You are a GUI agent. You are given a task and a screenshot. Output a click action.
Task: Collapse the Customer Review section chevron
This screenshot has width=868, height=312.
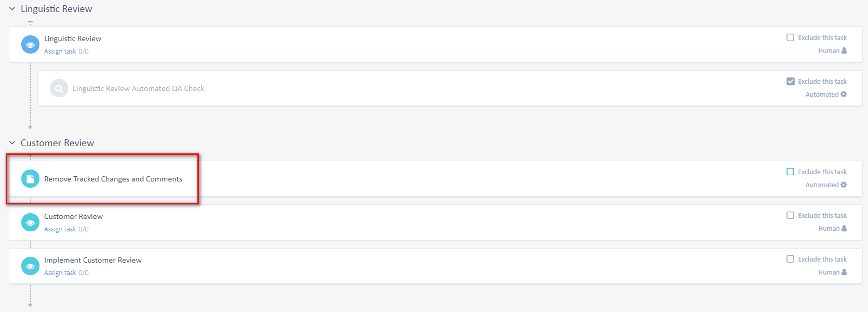[x=12, y=143]
